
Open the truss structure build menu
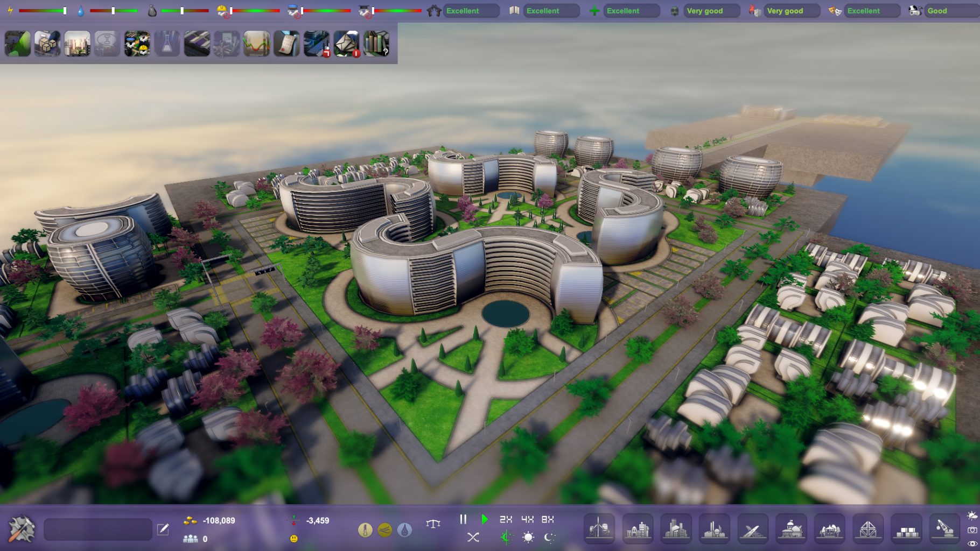pos(867,528)
